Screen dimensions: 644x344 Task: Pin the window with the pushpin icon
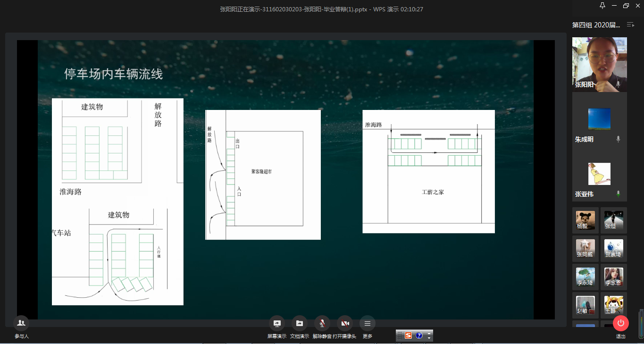point(602,6)
